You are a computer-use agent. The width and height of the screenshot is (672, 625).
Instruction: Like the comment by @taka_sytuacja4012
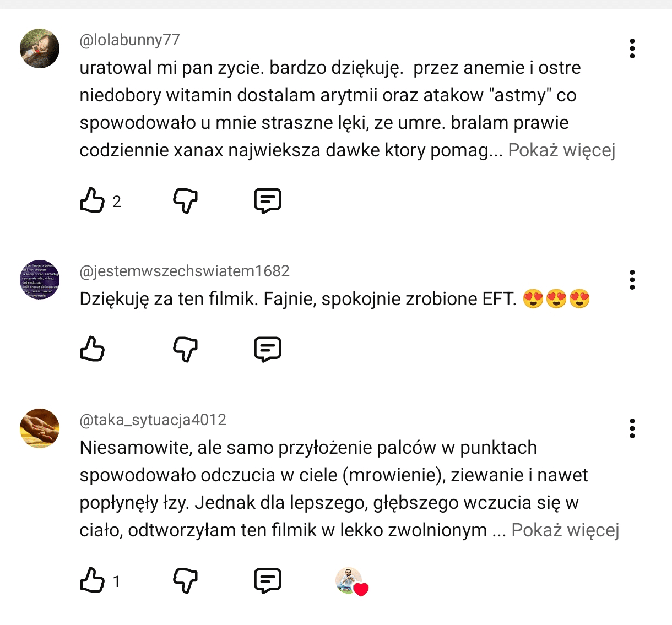tap(93, 580)
